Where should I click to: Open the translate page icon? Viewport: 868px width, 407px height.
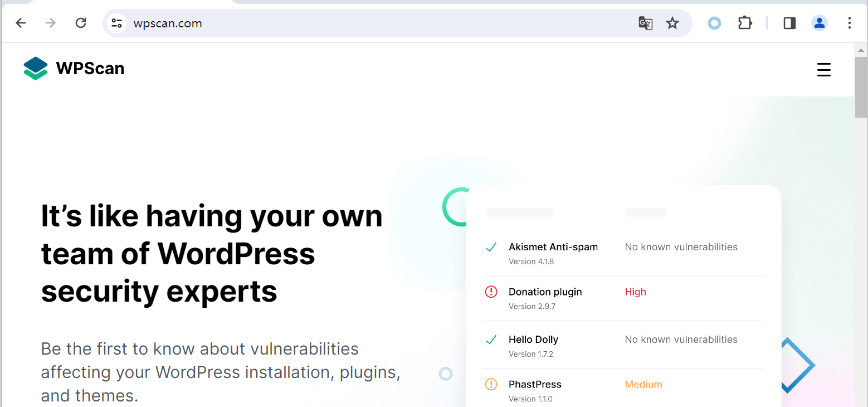pyautogui.click(x=645, y=23)
